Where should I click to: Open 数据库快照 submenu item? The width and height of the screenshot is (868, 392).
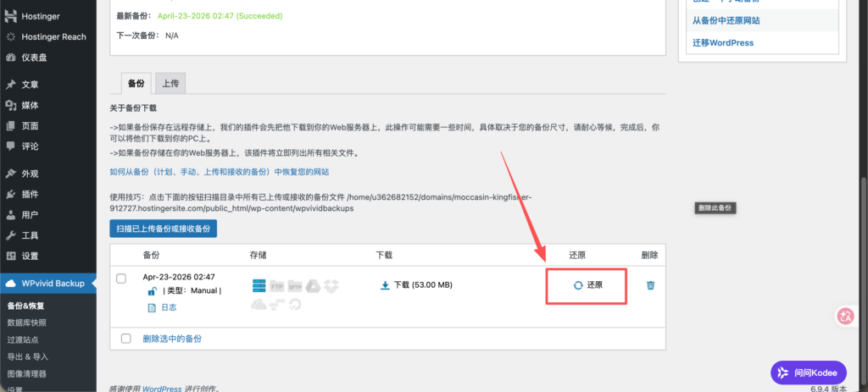pyautogui.click(x=27, y=323)
